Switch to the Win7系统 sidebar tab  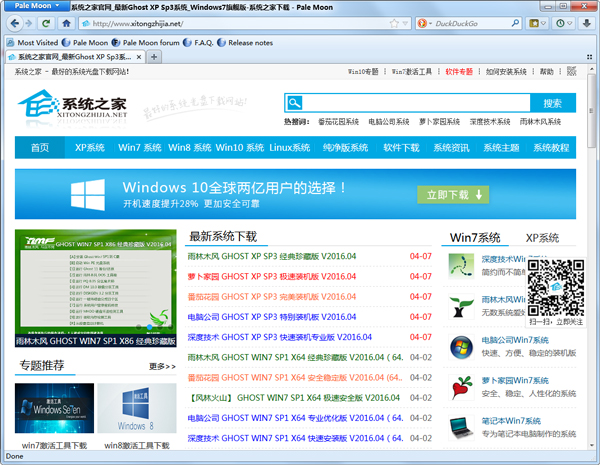click(x=475, y=238)
